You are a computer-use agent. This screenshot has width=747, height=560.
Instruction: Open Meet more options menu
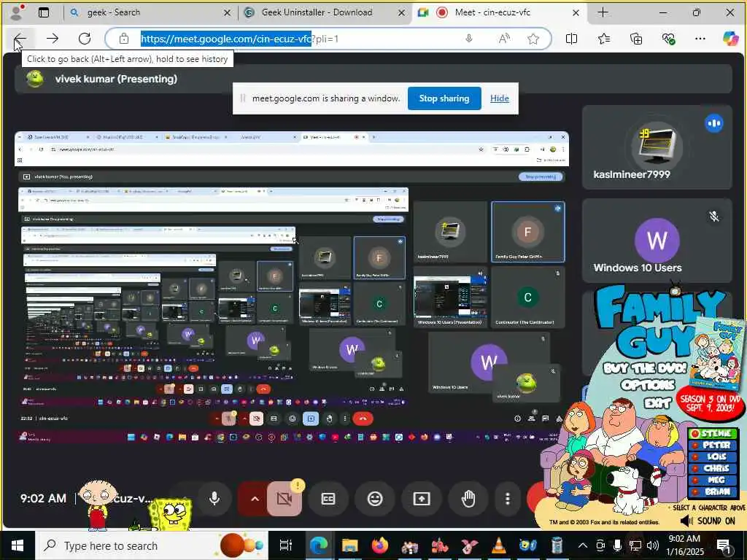click(x=508, y=499)
